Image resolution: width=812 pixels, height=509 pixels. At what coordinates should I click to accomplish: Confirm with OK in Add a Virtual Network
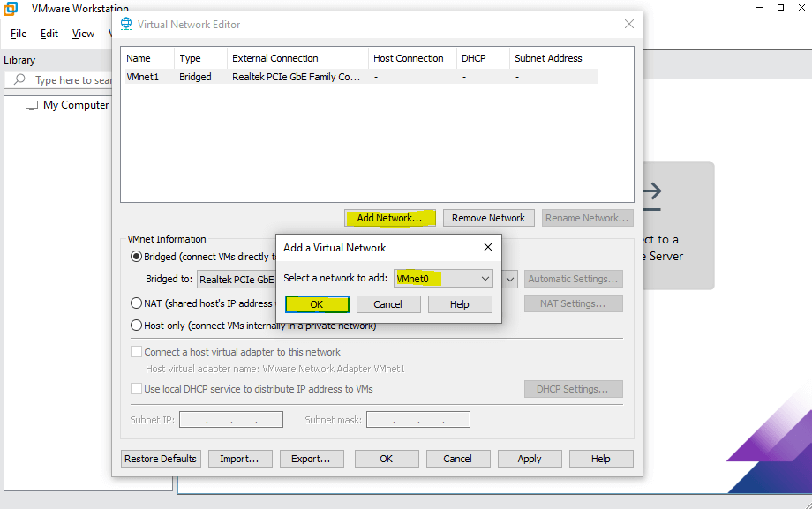[x=317, y=304]
